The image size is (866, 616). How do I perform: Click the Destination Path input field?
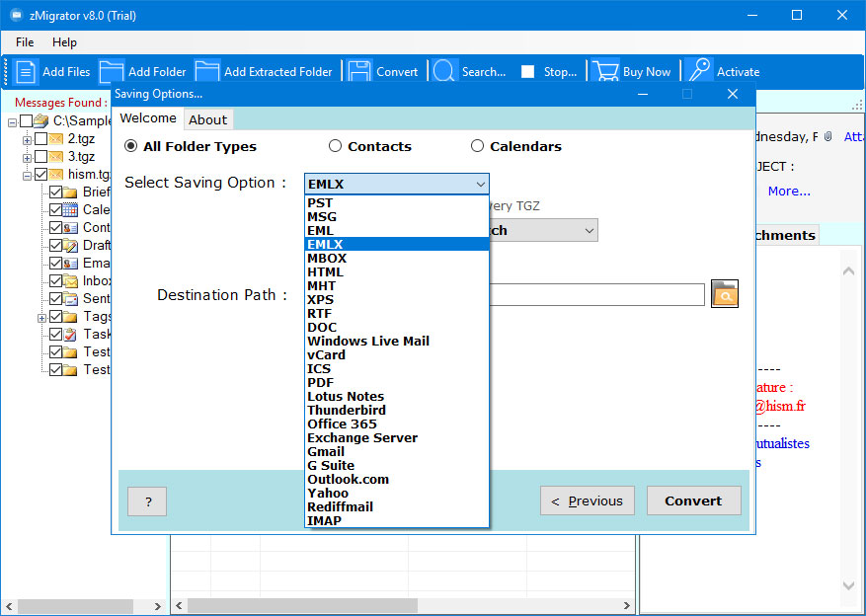pyautogui.click(x=596, y=294)
